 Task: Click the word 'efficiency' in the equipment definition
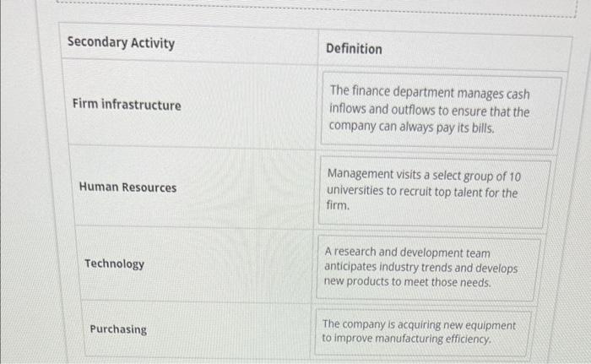coord(469,340)
